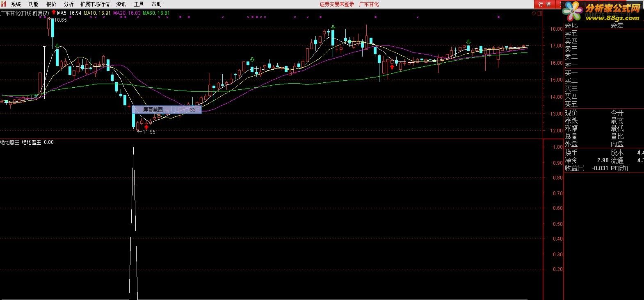Image resolution: width=644 pixels, height=300 pixels.
Task: Click the MA20: 16.83 label
Action: pos(127,13)
